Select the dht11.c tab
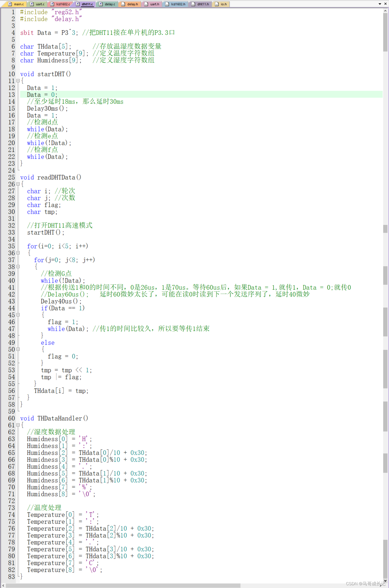The height and width of the screenshot is (588, 389). (x=85, y=4)
